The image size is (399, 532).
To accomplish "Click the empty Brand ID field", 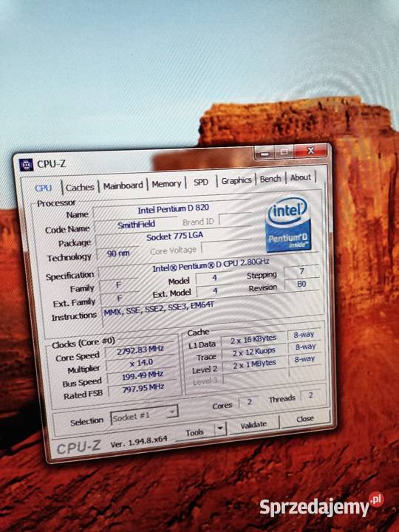I will pyautogui.click(x=236, y=219).
